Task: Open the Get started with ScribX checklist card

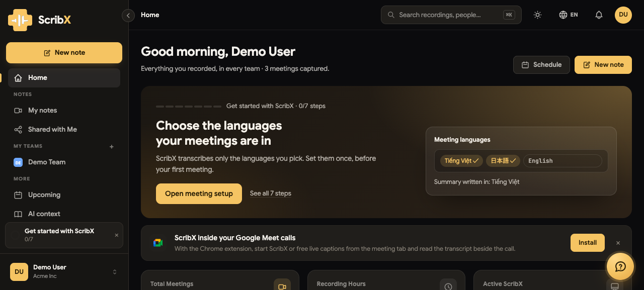Action: (64, 235)
